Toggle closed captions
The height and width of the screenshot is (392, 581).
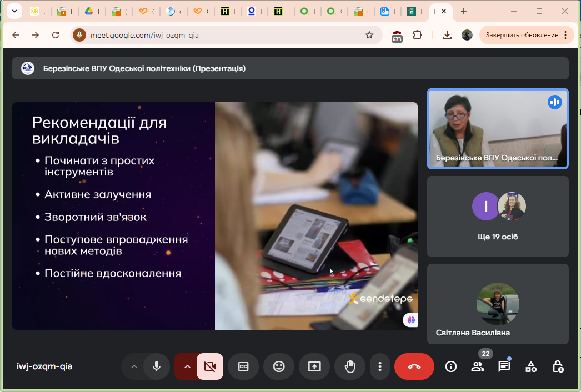[243, 366]
